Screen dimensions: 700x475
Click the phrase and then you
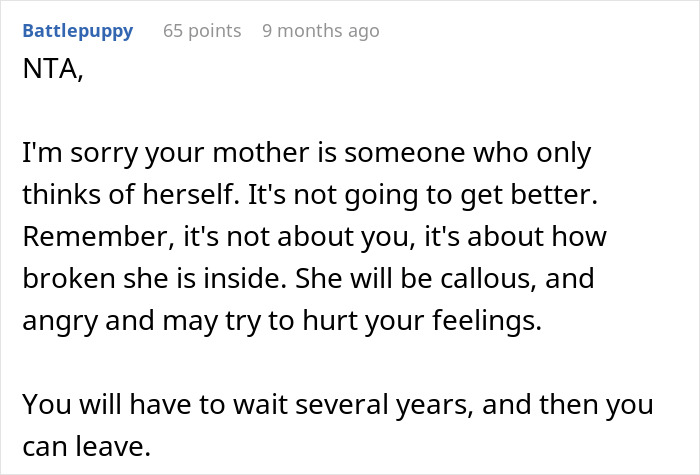(568, 404)
